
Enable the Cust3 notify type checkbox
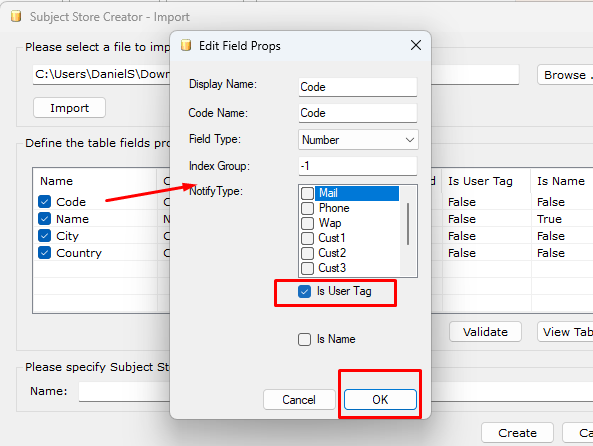[307, 268]
